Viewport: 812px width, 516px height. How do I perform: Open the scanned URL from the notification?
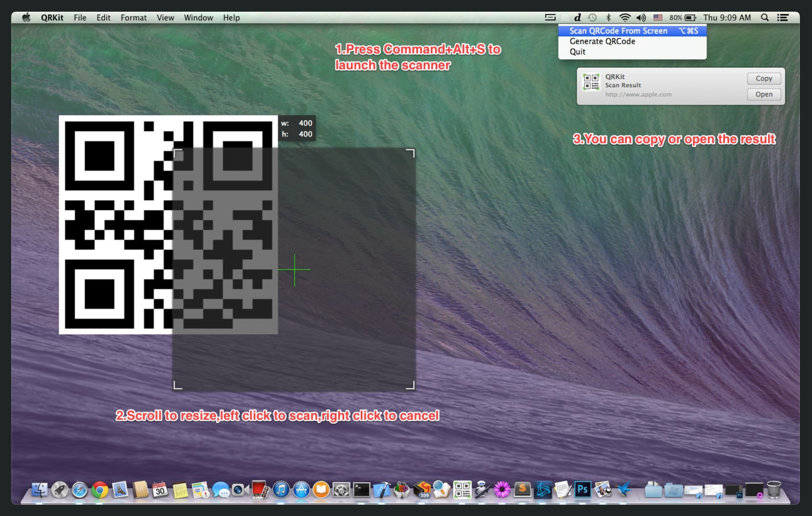[764, 94]
